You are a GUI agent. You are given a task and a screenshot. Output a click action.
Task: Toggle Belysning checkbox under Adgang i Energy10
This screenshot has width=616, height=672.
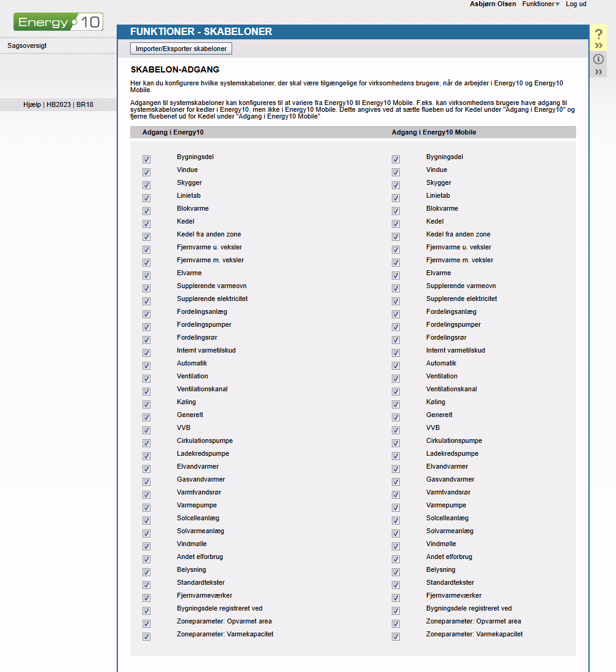tap(146, 572)
